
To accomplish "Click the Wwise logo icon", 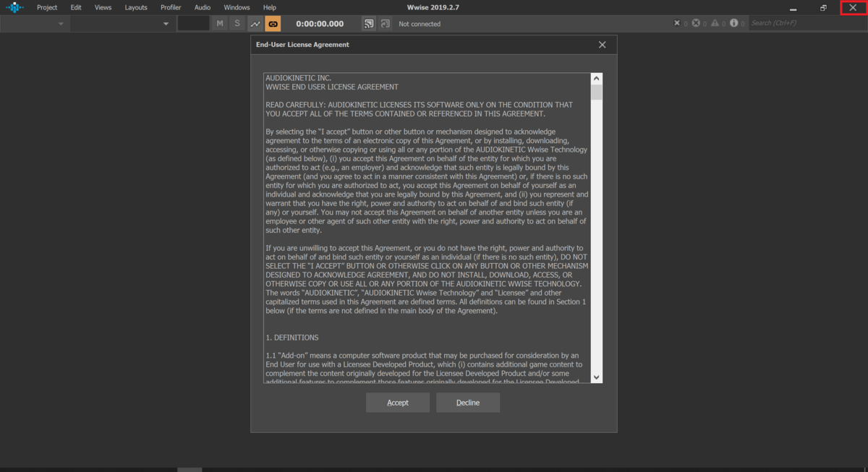I will coord(14,7).
